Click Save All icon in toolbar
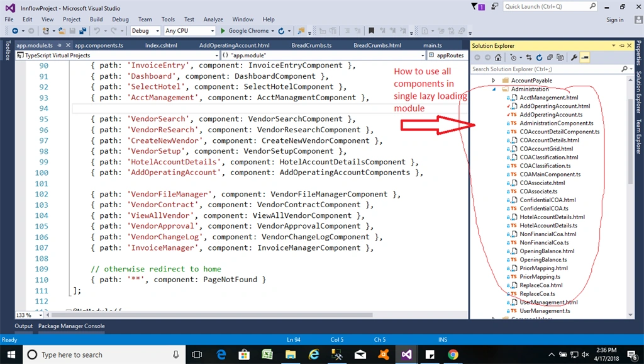644x364 pixels. [x=82, y=31]
